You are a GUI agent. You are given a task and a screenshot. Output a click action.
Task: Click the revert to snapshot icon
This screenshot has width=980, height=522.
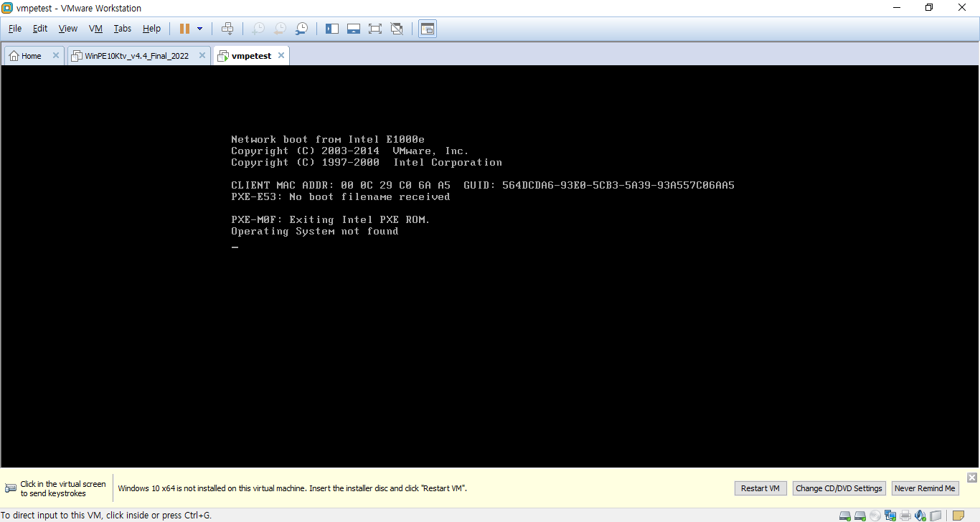(280, 29)
